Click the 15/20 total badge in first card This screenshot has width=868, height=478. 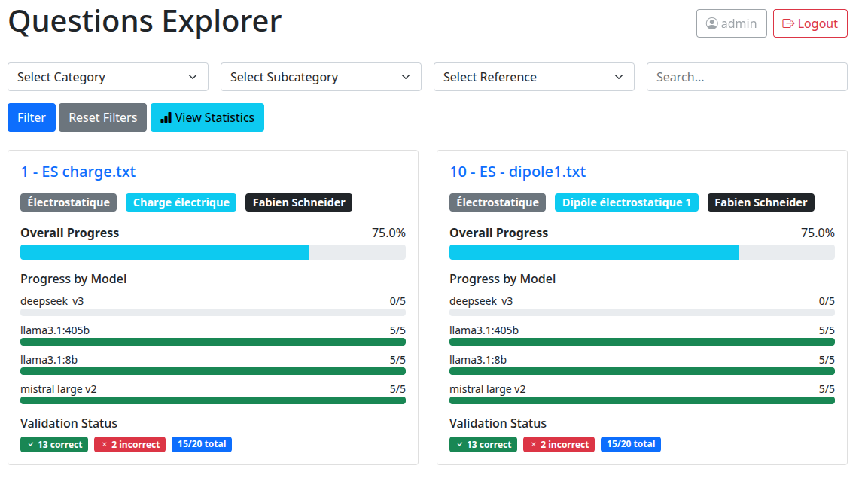(202, 444)
